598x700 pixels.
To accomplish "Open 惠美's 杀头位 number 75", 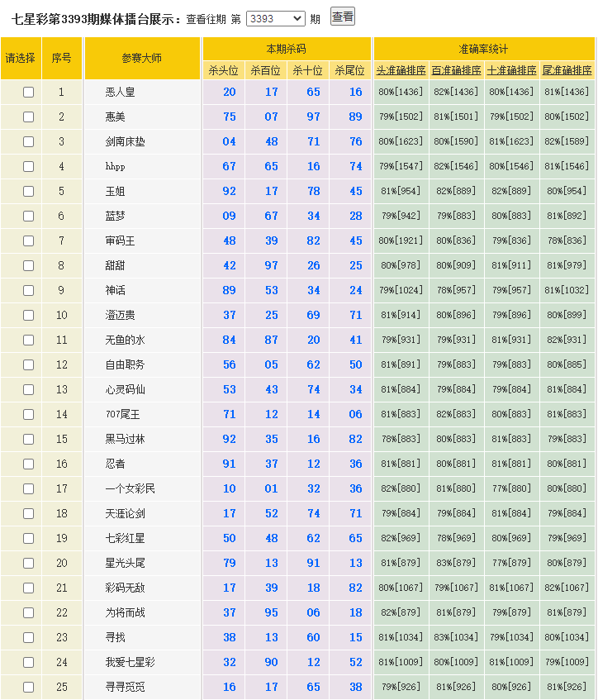I will tap(230, 117).
